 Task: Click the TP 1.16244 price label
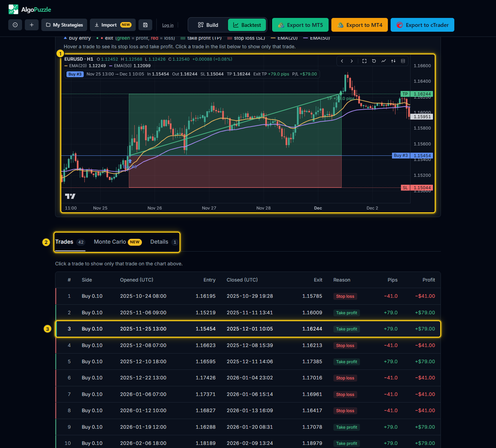click(417, 94)
